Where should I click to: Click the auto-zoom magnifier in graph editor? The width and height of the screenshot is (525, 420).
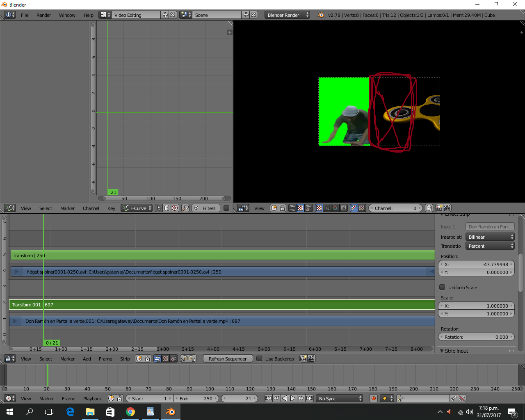185,208
